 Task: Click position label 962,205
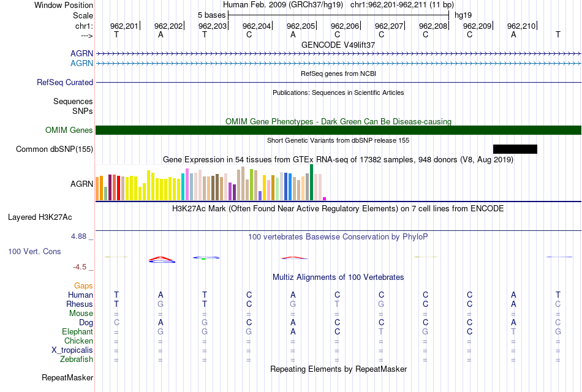coord(301,26)
